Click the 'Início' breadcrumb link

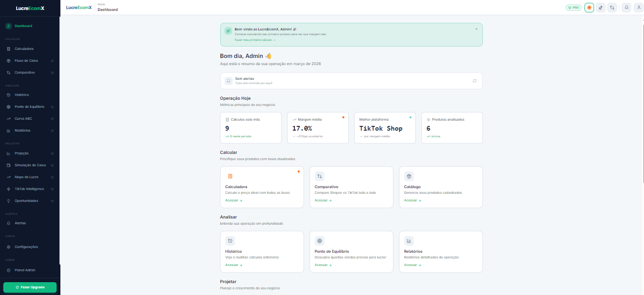(x=101, y=4)
